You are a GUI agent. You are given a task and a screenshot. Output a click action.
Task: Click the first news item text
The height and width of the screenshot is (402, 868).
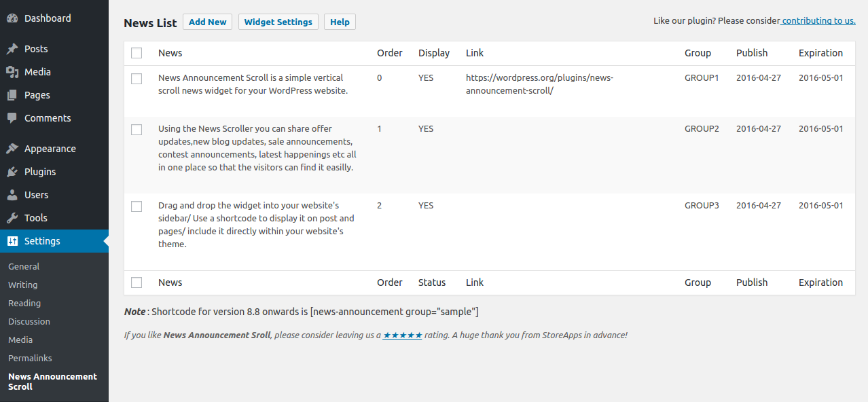tap(253, 84)
